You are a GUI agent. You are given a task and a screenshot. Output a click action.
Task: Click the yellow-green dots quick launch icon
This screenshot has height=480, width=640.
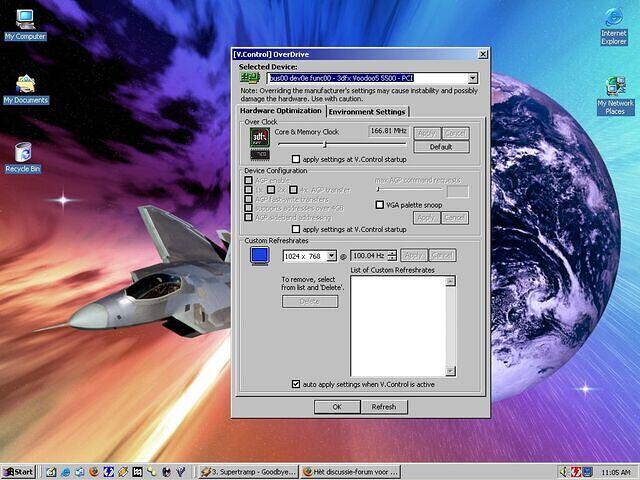point(151,472)
